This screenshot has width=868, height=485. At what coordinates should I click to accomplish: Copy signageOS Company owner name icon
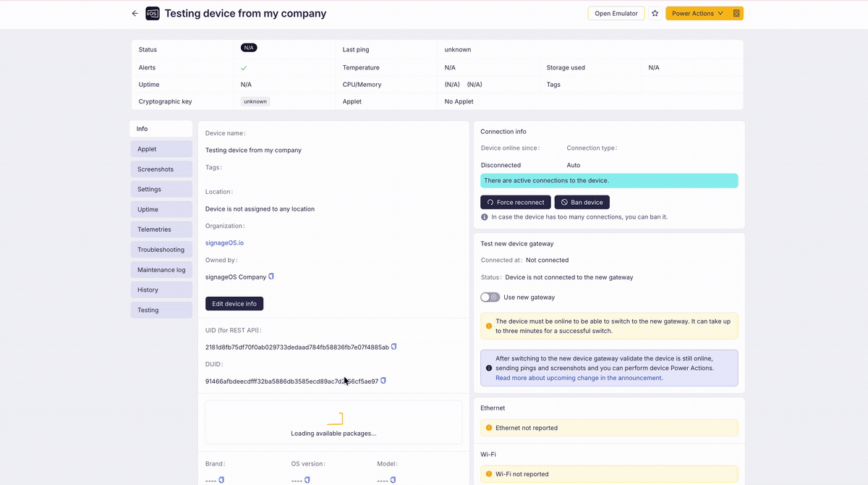271,277
